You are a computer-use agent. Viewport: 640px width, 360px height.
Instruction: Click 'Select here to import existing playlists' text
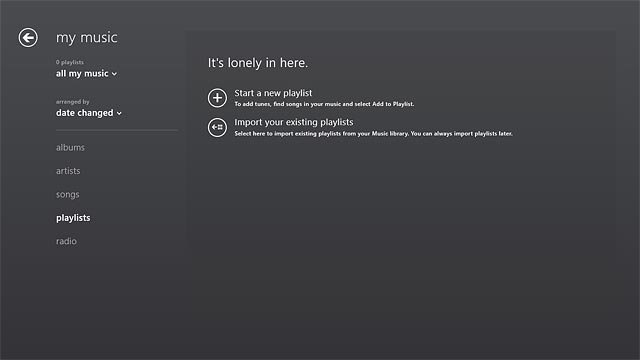pos(373,133)
